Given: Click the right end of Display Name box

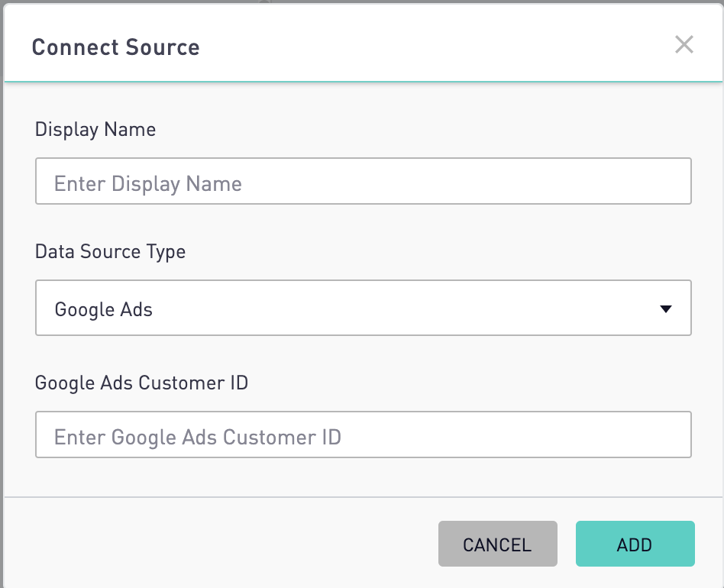Looking at the screenshot, I should point(646,181).
